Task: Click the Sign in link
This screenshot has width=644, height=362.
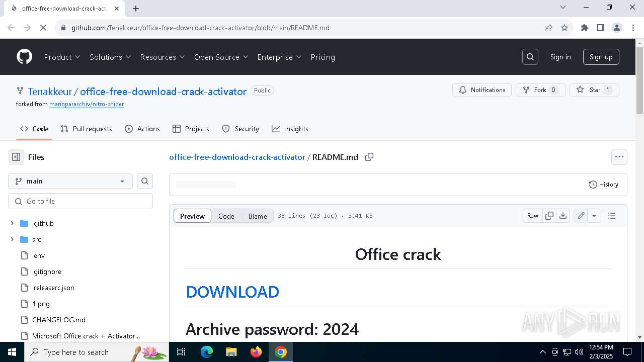Action: coord(560,57)
